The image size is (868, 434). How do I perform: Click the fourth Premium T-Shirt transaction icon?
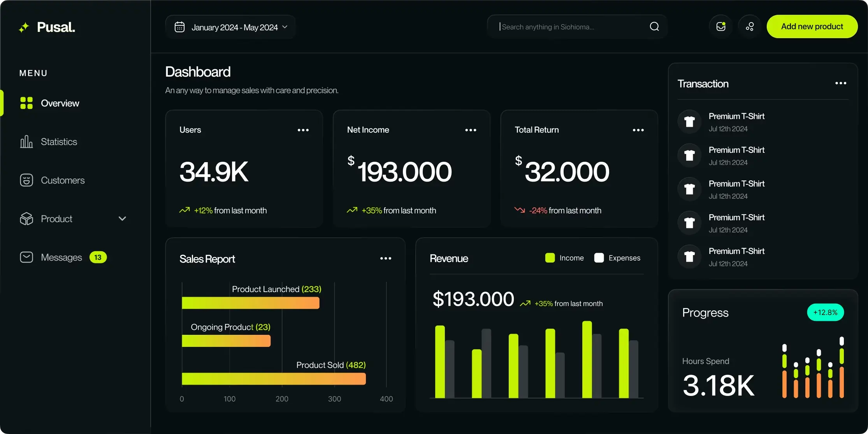click(x=690, y=223)
